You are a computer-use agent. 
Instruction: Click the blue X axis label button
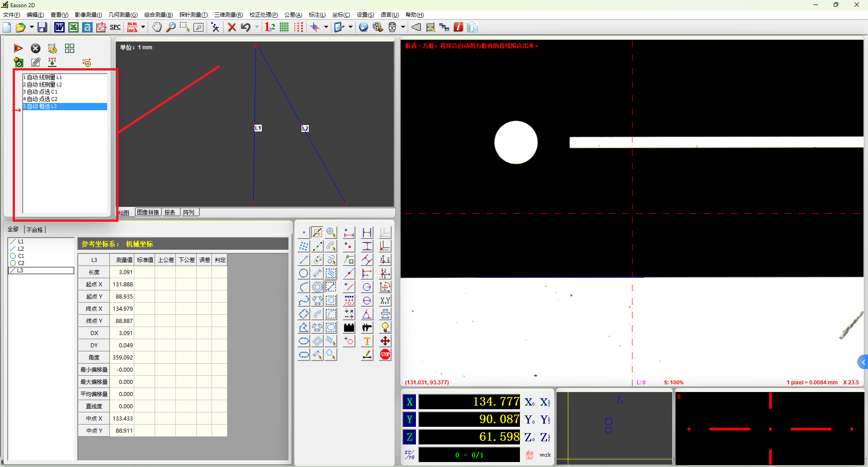point(410,402)
